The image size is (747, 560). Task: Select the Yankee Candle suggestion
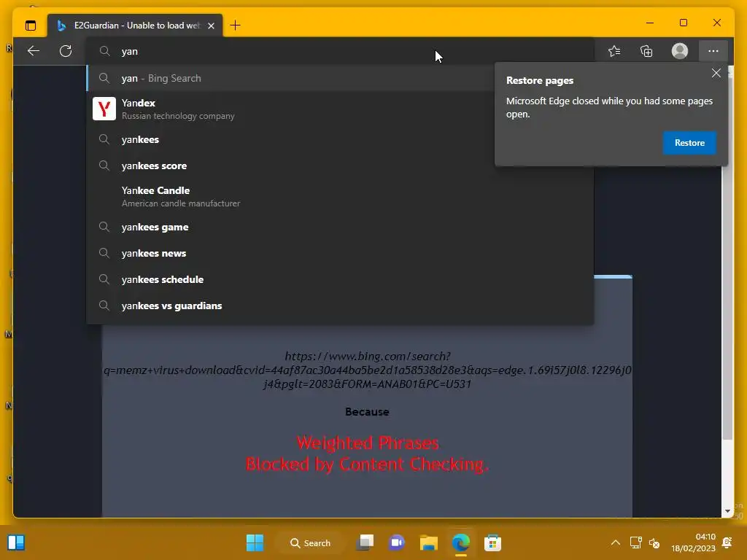(x=340, y=196)
